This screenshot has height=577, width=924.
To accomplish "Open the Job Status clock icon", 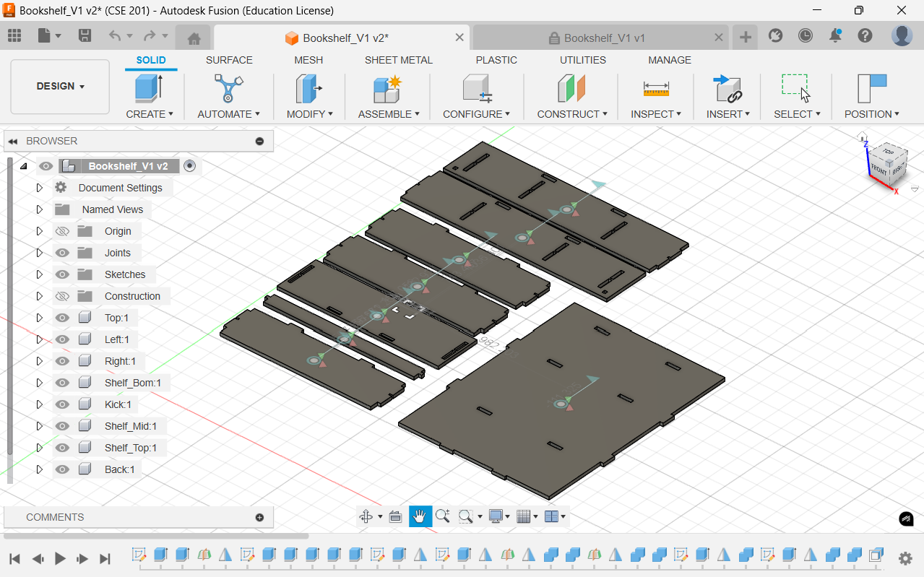I will click(806, 36).
